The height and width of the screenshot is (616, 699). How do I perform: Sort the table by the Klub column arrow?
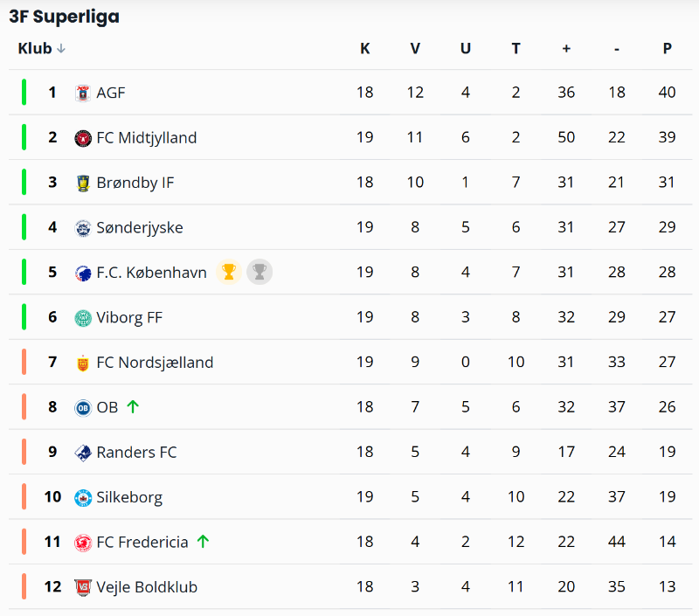tap(61, 49)
